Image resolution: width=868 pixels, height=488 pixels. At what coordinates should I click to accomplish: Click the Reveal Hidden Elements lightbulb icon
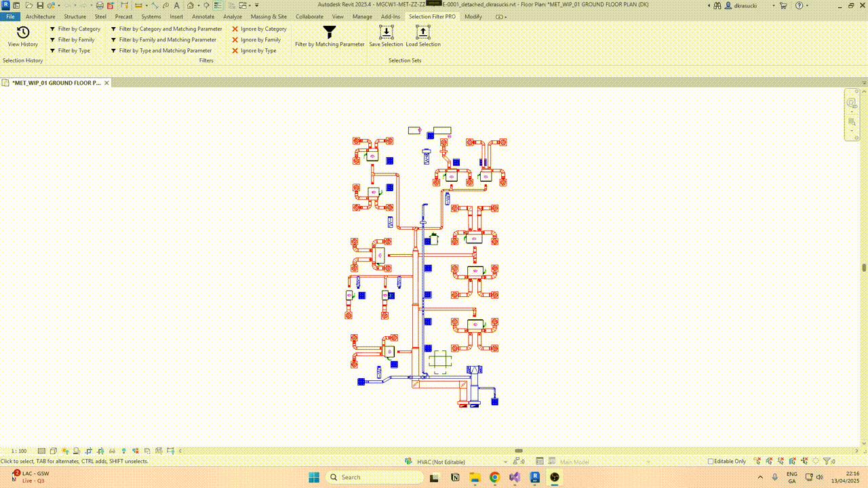(123, 451)
